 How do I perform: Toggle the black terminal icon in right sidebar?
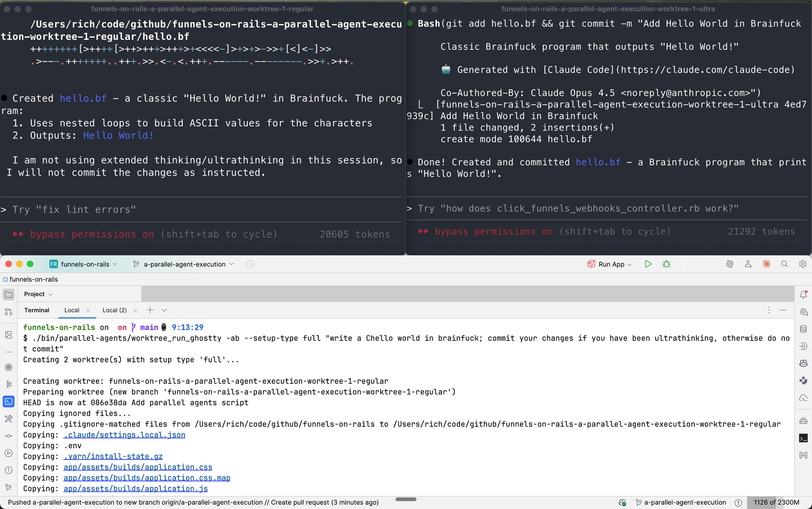[803, 438]
